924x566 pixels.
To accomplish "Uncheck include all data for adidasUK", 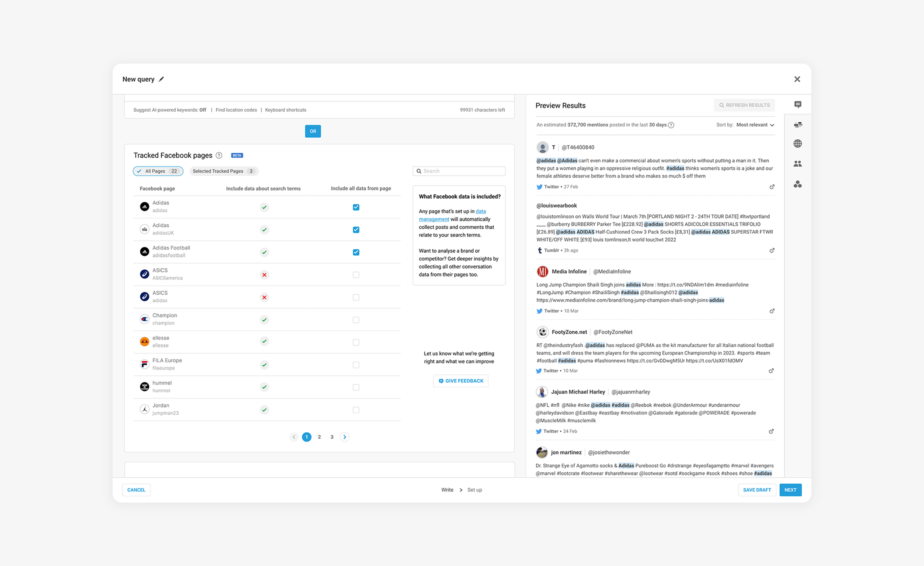I will (356, 230).
